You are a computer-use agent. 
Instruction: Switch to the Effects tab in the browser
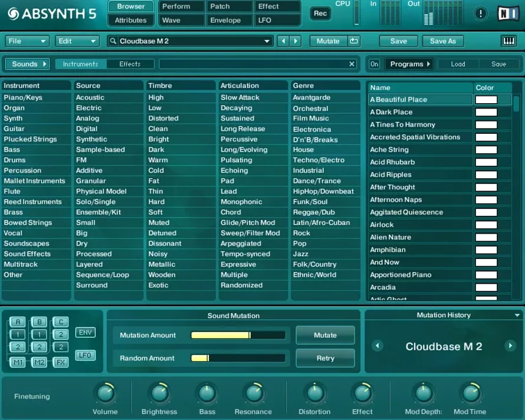coord(129,63)
